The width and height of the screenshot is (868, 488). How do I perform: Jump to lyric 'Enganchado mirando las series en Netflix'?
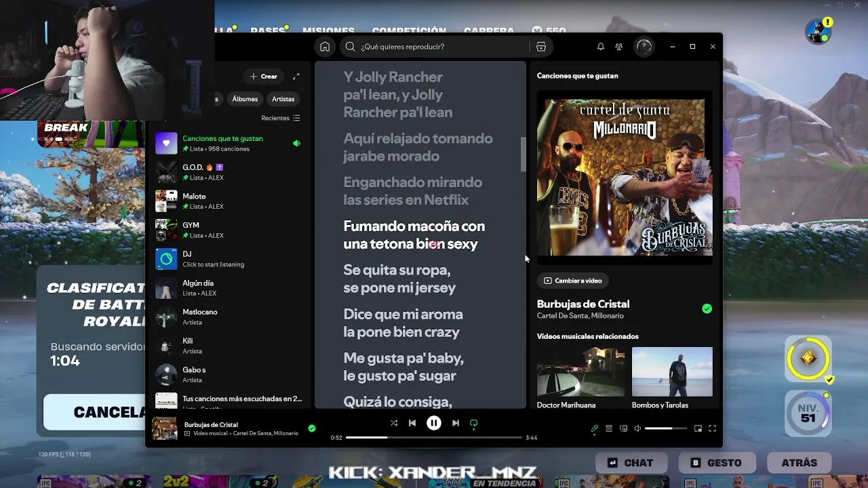point(412,191)
